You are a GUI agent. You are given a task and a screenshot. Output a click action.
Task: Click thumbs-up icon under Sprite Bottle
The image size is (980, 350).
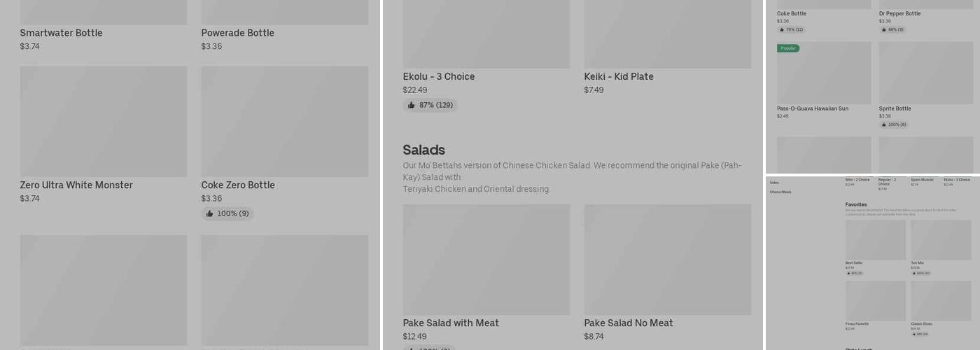pos(884,125)
